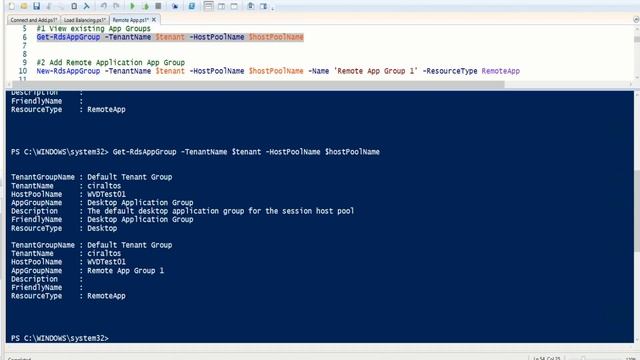
Task: Click the script pane vertical scrollbar thumb
Action: (x=637, y=39)
